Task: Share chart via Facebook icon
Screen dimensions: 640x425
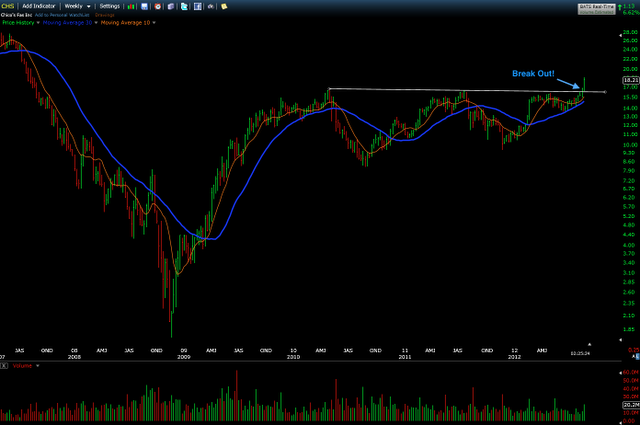Action: point(198,7)
